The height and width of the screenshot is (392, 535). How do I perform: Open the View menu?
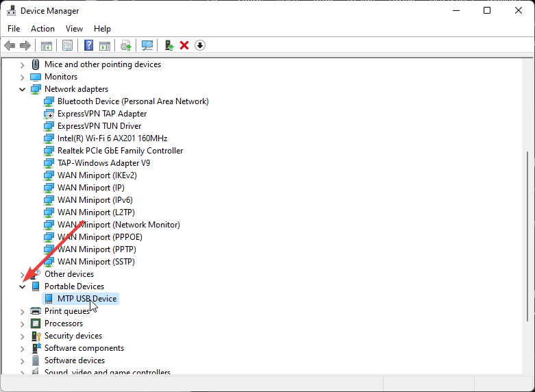click(74, 29)
